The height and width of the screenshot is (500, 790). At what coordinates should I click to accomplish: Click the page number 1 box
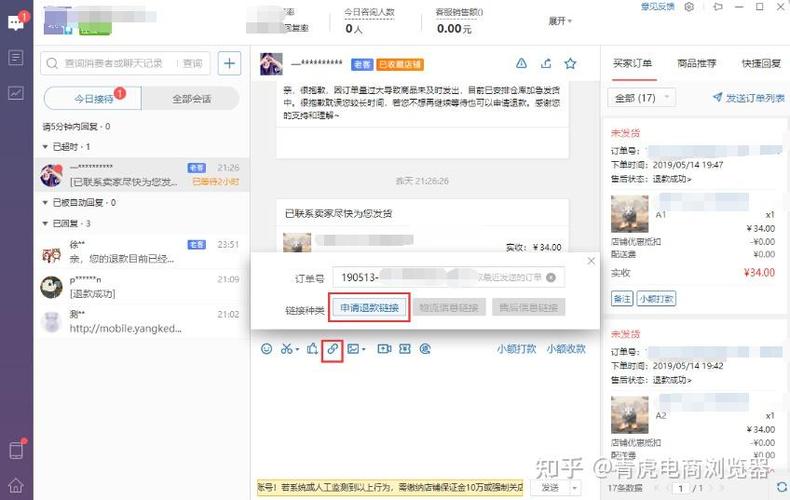click(681, 488)
